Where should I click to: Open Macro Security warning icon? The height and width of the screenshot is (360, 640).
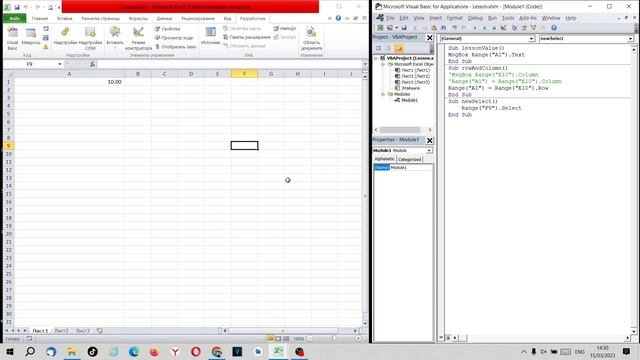click(x=46, y=47)
